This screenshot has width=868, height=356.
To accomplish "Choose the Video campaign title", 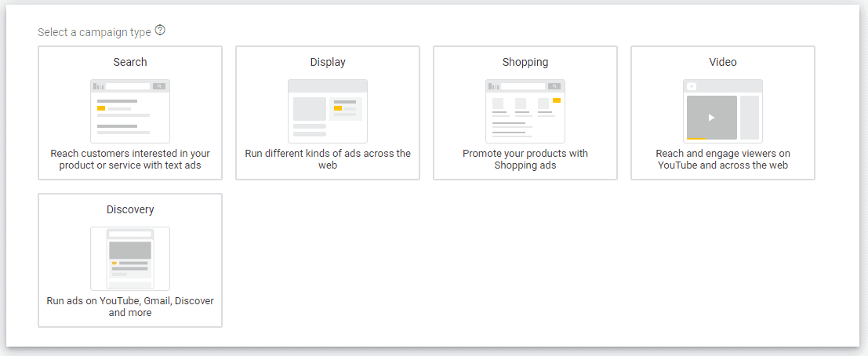I will point(723,62).
